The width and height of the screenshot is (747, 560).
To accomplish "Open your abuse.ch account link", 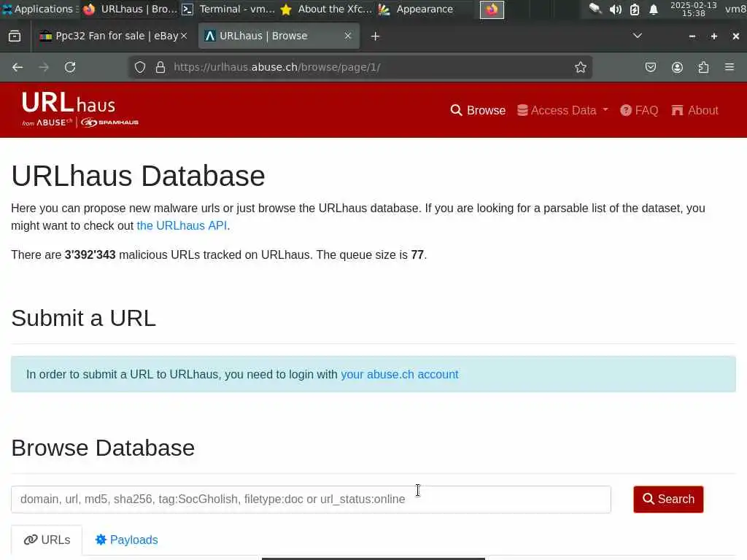I will 399,374.
